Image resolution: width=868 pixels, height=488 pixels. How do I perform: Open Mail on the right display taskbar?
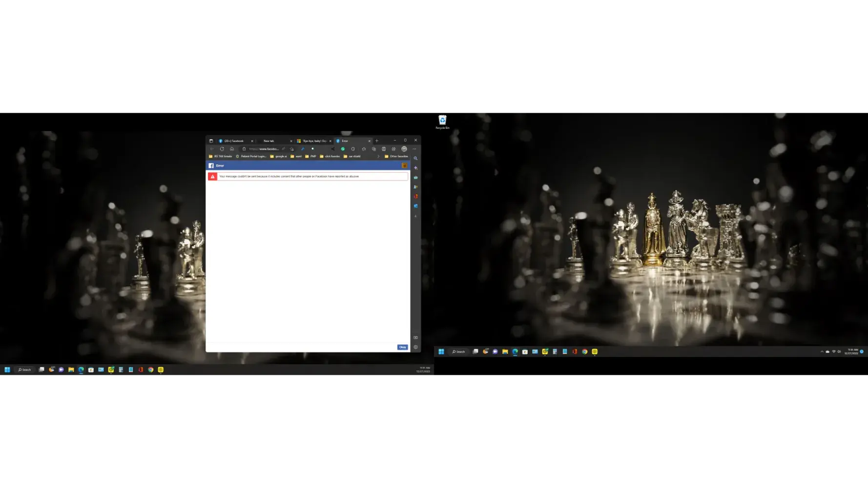pyautogui.click(x=535, y=351)
